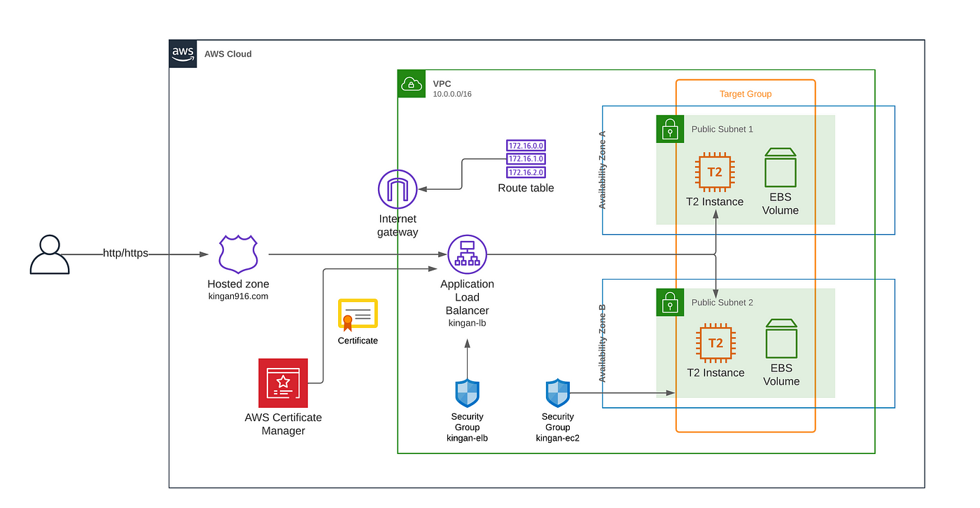
Task: Click the EBS Volume icon in Subnet 1
Action: click(780, 168)
